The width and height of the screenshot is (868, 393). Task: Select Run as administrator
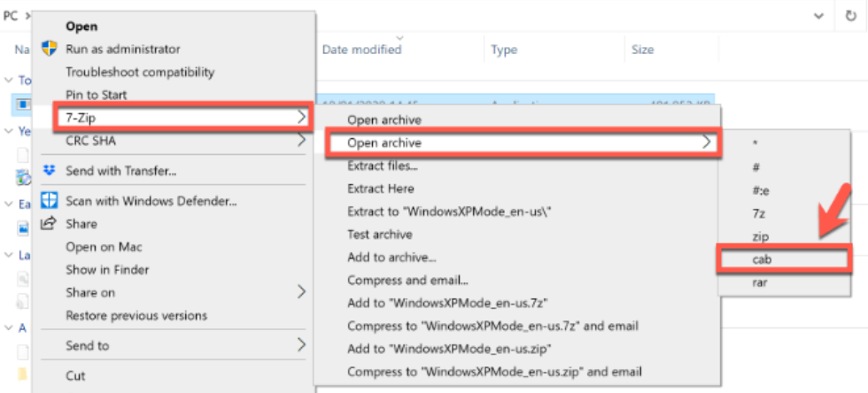123,49
